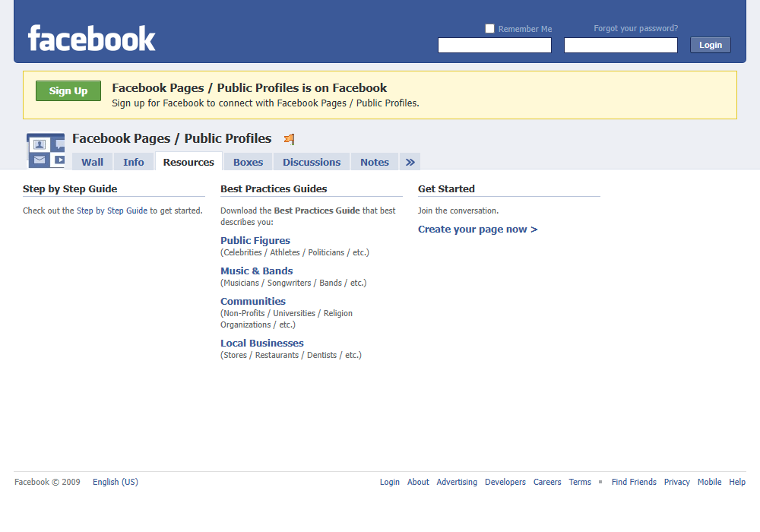Click Find Friends in the footer
Screen dimensions: 760x532
[634, 482]
